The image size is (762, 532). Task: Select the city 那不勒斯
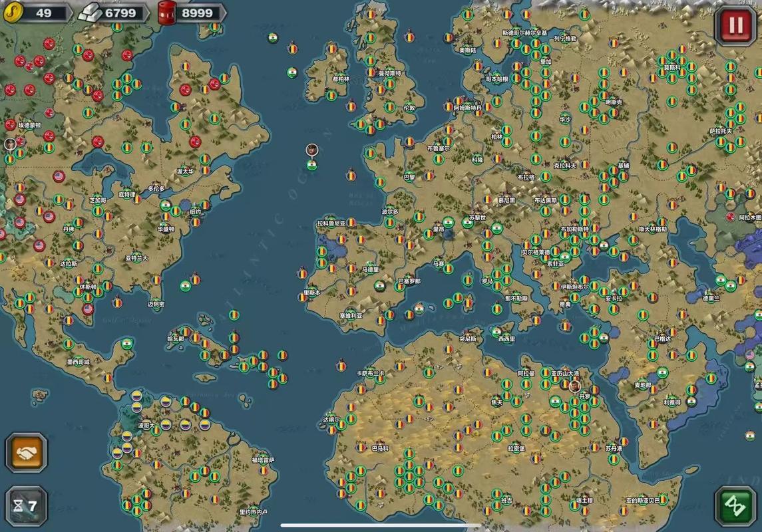[516, 299]
